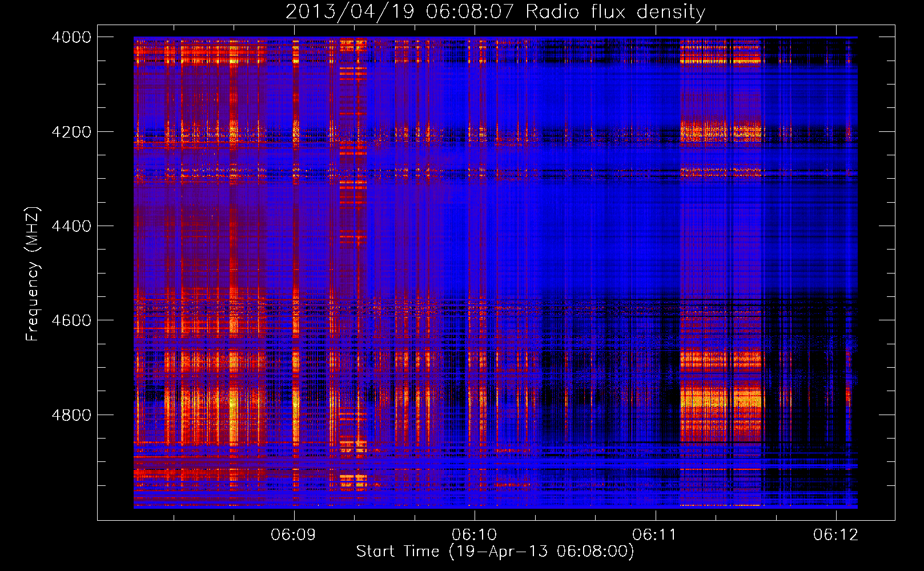Click the 4400 frequency axis label
The width and height of the screenshot is (924, 571).
(71, 226)
